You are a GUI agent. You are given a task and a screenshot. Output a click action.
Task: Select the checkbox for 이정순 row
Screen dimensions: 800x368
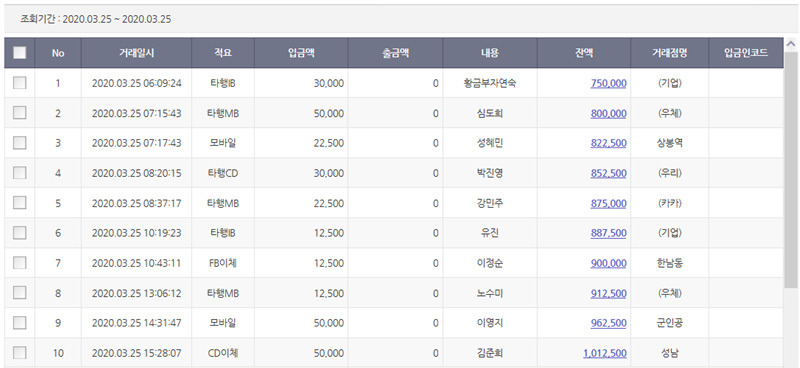19,263
